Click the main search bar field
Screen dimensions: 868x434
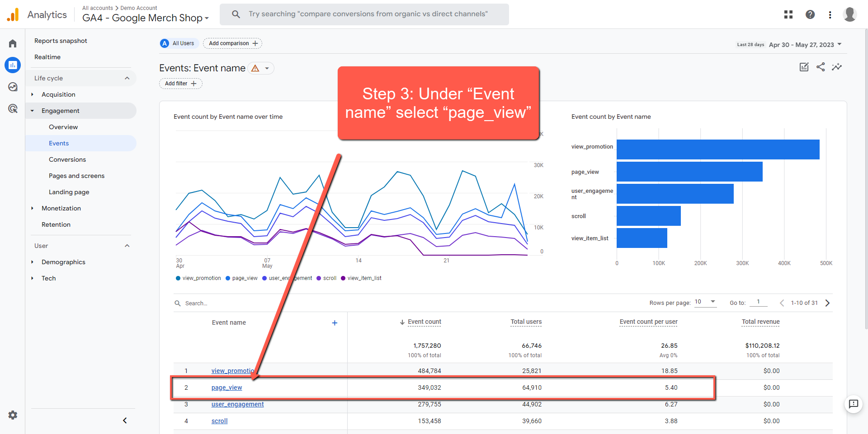pyautogui.click(x=364, y=14)
